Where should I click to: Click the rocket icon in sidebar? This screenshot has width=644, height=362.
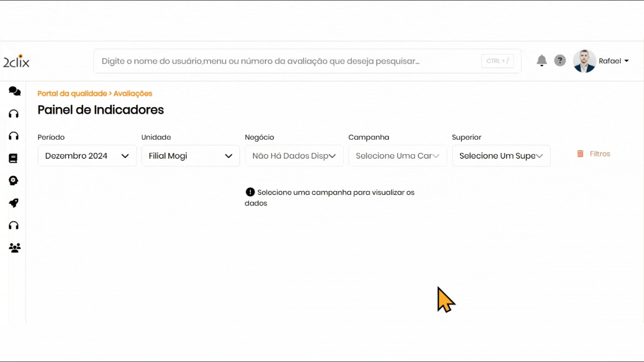click(14, 203)
